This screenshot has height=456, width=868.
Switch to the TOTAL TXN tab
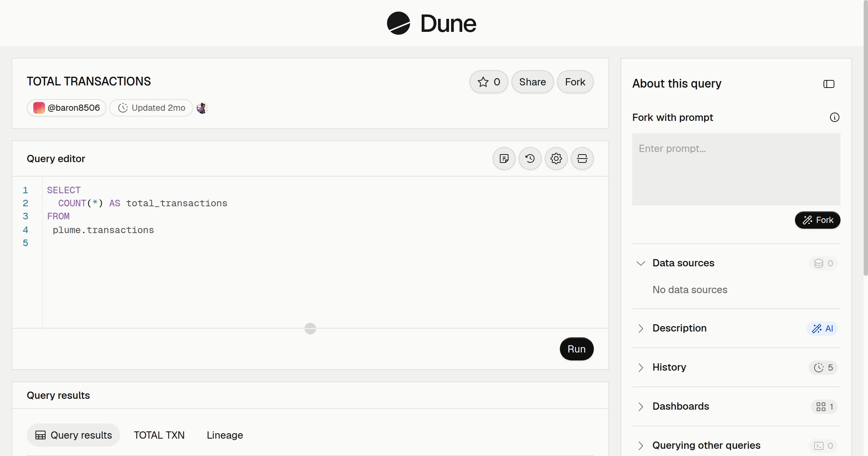coord(159,435)
